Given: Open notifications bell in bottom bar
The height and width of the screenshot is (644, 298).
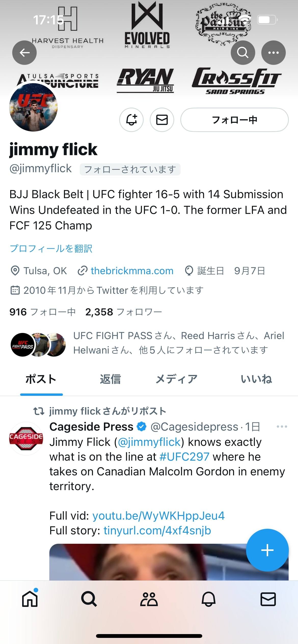Looking at the screenshot, I should [209, 599].
